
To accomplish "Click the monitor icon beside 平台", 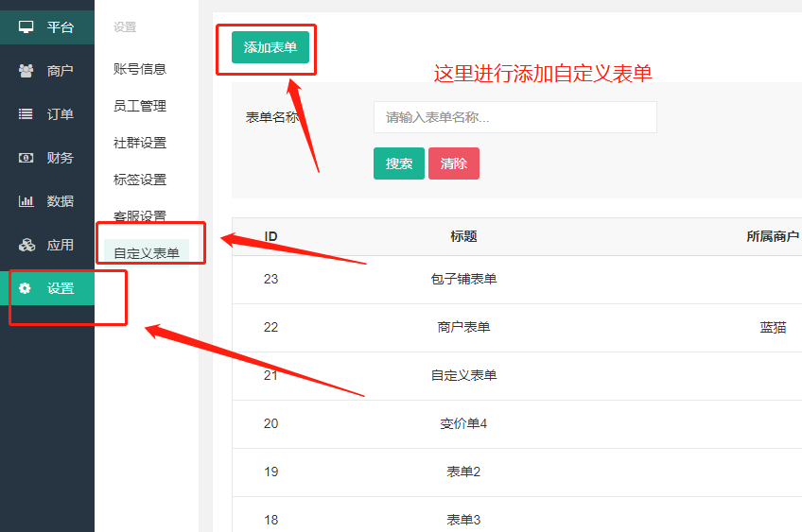I will tap(26, 26).
